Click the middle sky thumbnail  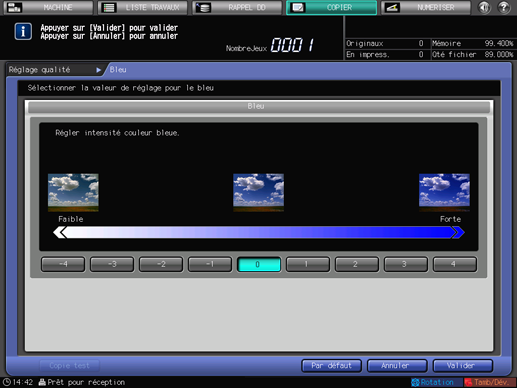(x=259, y=192)
